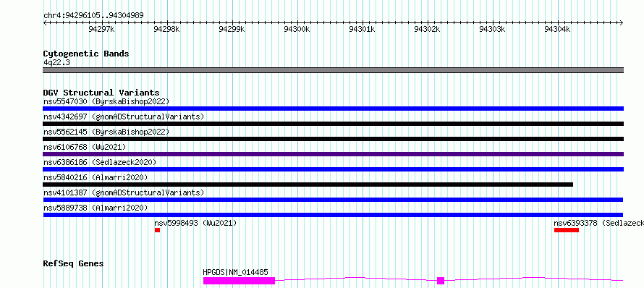Viewport: 644px width, 288px height.
Task: Select the nsv5889738 Almarri2020 blue bar
Action: pos(333,215)
